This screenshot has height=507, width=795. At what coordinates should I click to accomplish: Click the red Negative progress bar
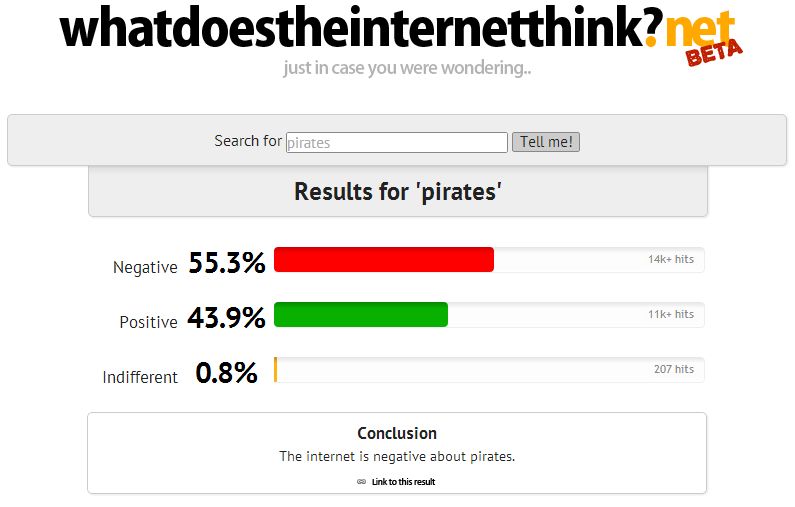point(384,260)
